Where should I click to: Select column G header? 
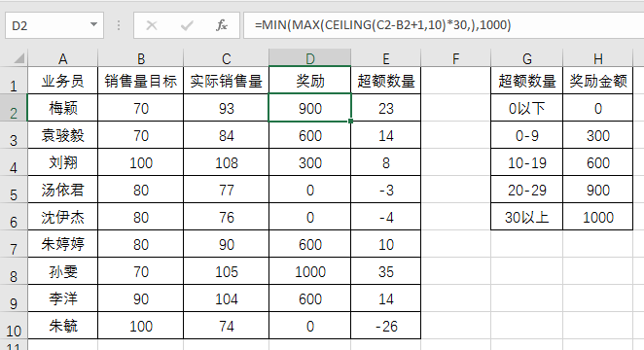(x=527, y=58)
